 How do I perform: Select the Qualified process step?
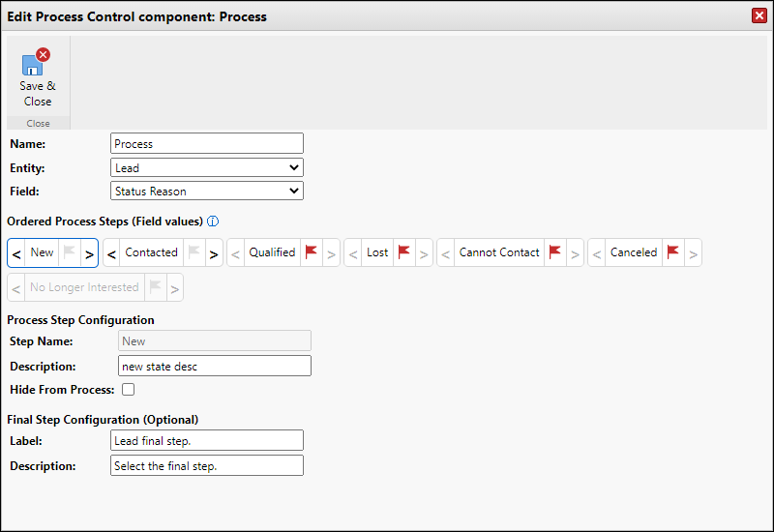[x=272, y=252]
